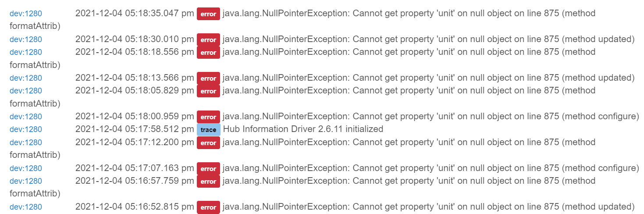Select dev:1280 link next to 05:16:57.759
The width and height of the screenshot is (644, 214).
click(x=26, y=181)
